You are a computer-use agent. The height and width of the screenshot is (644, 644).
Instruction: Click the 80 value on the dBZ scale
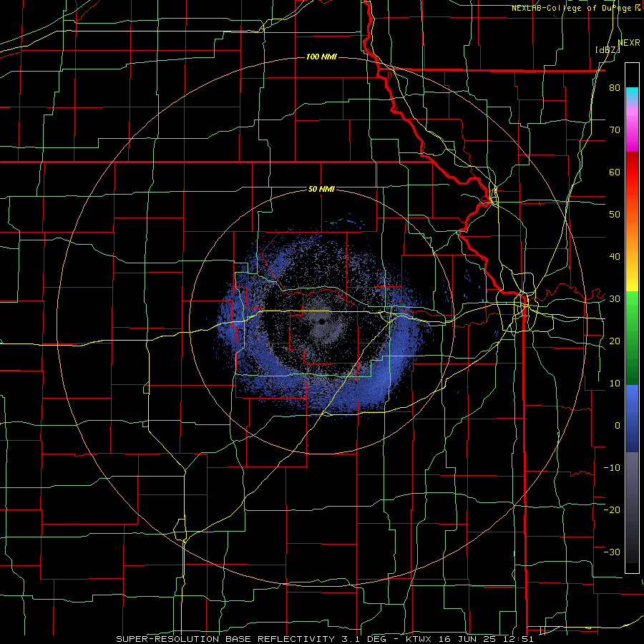(615, 88)
